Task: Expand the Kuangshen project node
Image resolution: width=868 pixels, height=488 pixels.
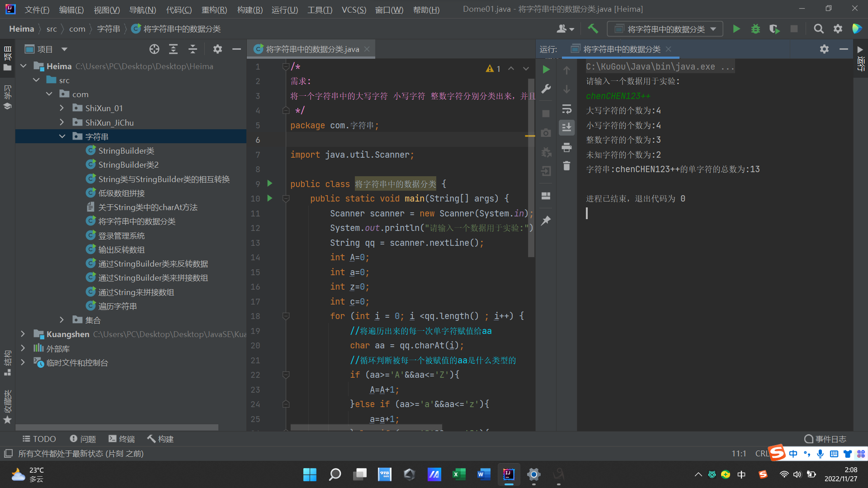Action: (x=23, y=334)
